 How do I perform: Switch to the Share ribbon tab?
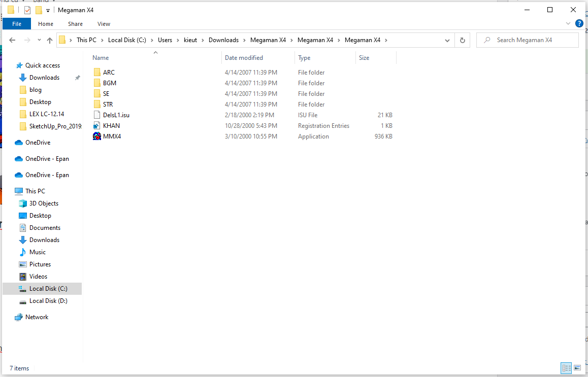tap(75, 24)
